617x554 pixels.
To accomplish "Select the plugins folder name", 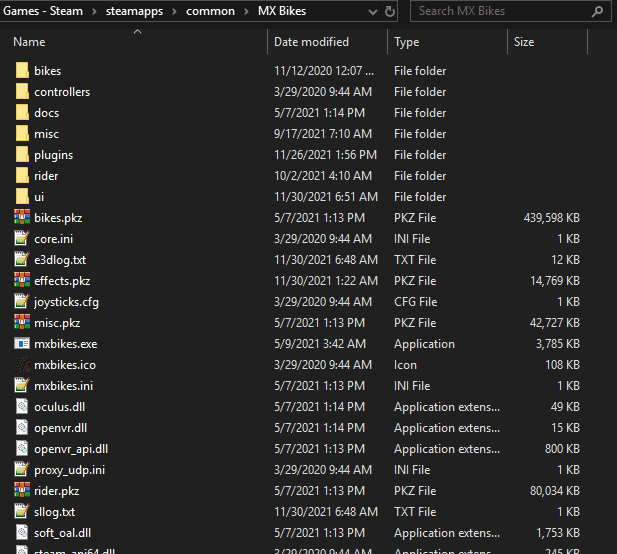I will (x=54, y=155).
